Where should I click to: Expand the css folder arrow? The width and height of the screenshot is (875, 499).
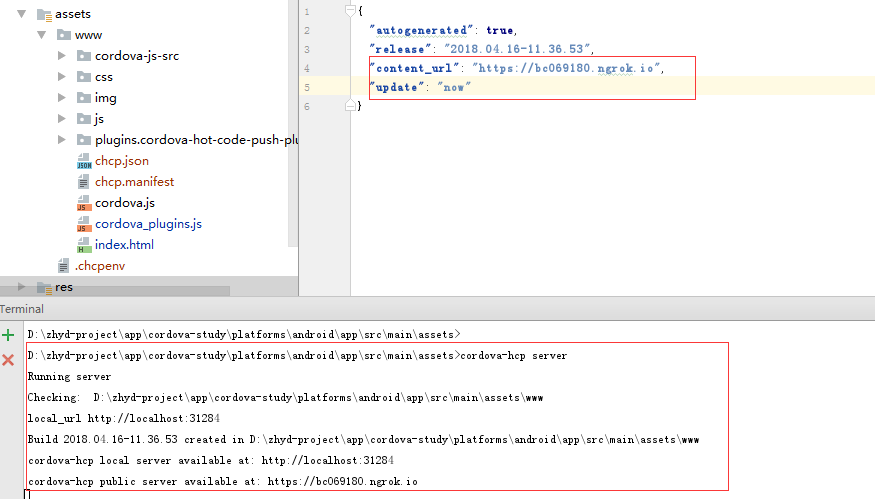pyautogui.click(x=61, y=76)
